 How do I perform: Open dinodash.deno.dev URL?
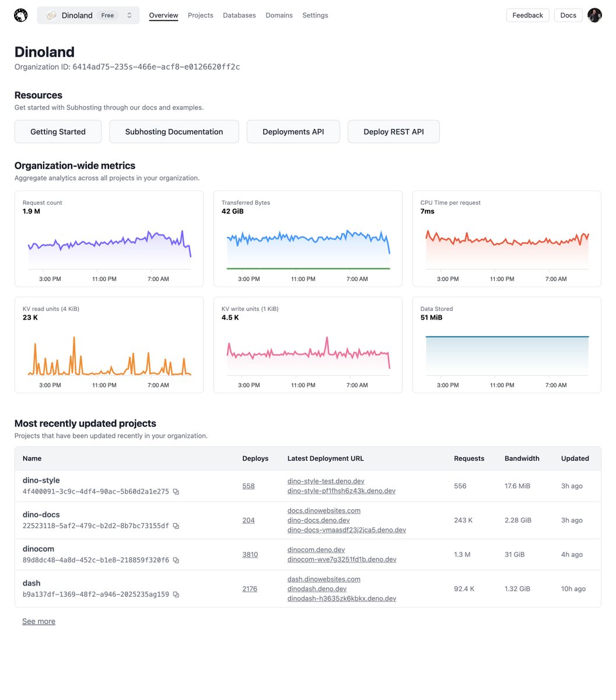click(317, 589)
